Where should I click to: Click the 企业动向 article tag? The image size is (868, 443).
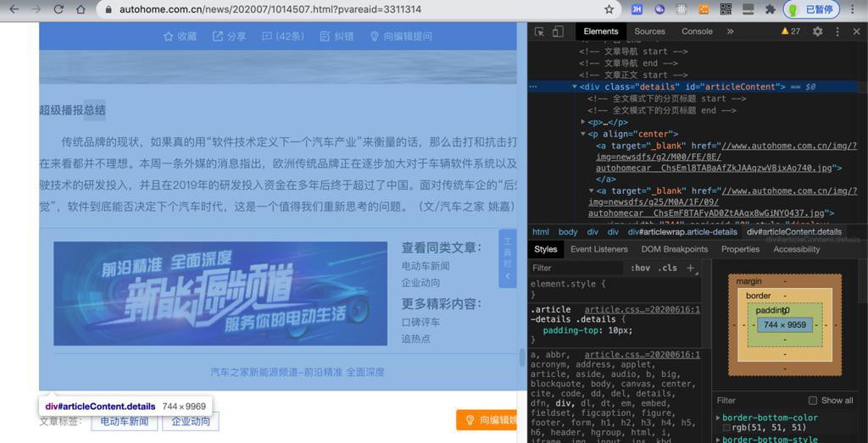click(191, 422)
